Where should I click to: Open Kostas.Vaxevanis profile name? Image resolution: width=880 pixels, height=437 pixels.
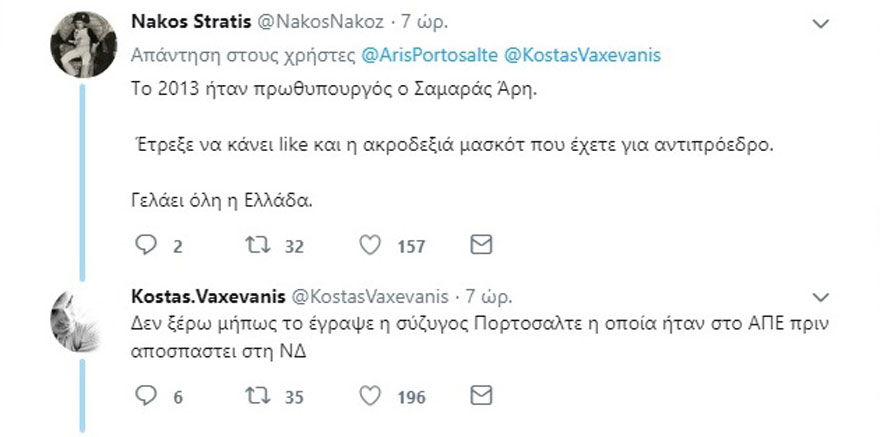[206, 297]
